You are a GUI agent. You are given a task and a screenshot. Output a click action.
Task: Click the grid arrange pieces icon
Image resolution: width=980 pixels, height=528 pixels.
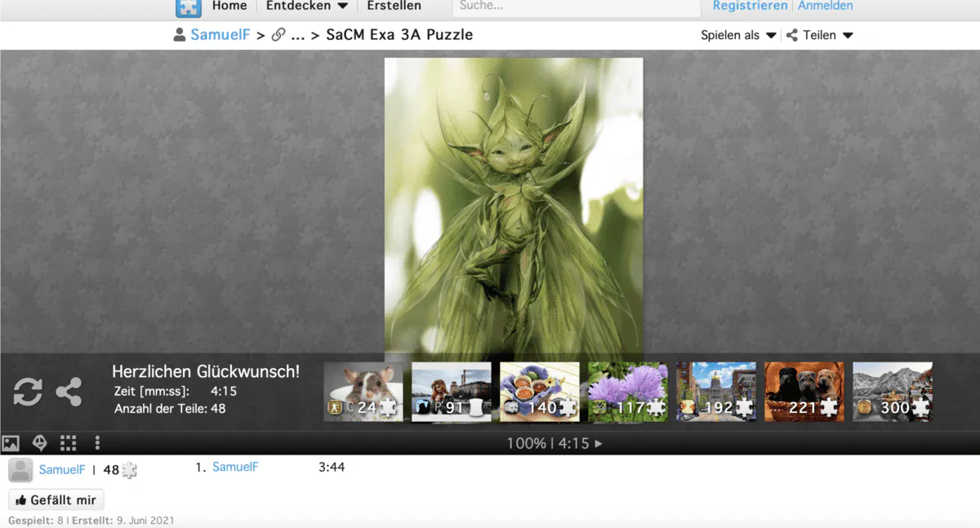click(69, 443)
